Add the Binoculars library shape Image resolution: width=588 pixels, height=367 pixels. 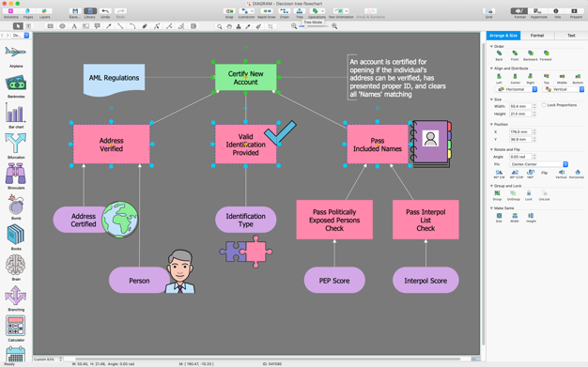15,175
